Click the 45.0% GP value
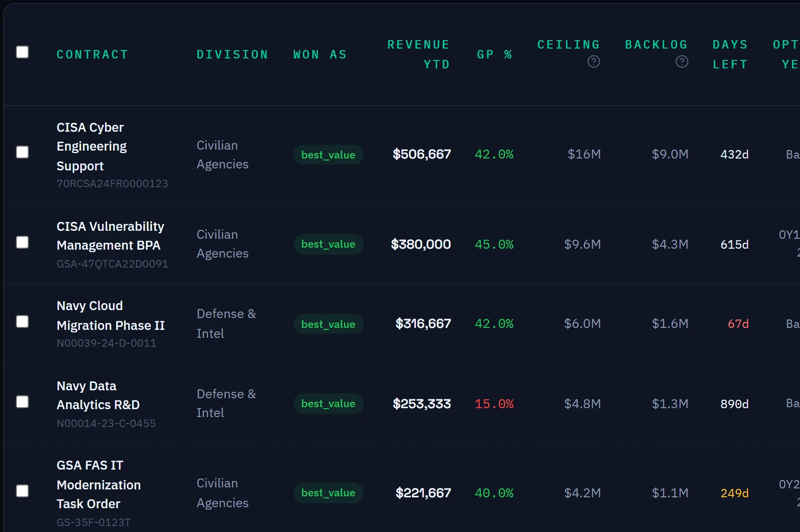Screen dimensions: 800x532 (x=494, y=245)
